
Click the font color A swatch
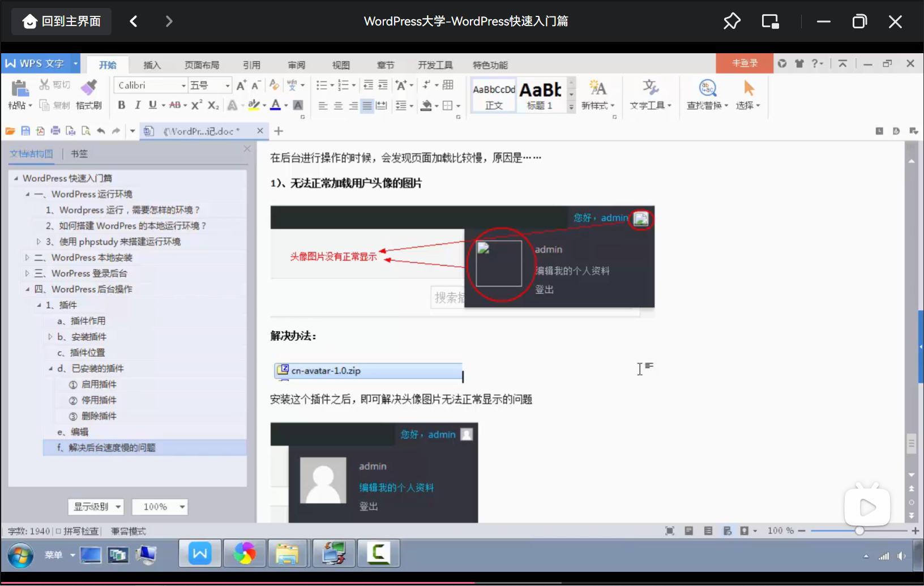click(275, 105)
